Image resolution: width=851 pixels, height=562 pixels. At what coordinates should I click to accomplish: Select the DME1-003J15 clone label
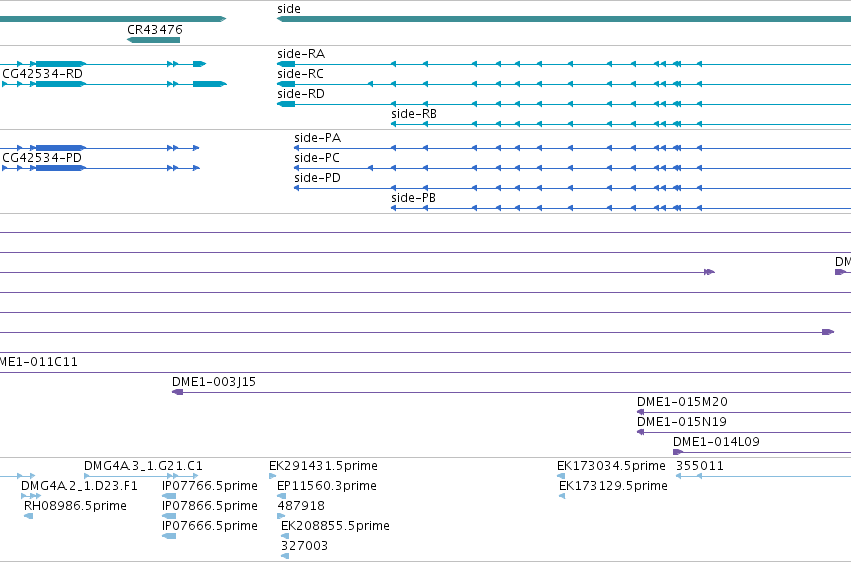[214, 382]
